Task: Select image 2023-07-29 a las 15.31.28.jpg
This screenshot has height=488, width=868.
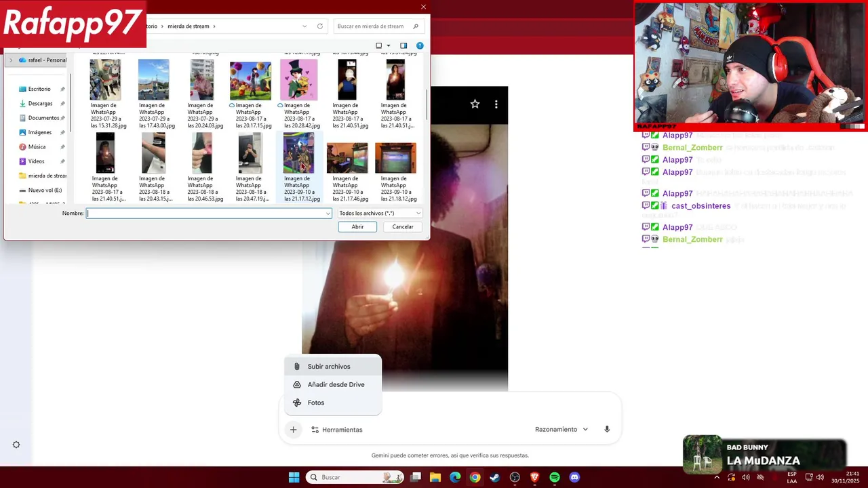Action: (x=105, y=94)
